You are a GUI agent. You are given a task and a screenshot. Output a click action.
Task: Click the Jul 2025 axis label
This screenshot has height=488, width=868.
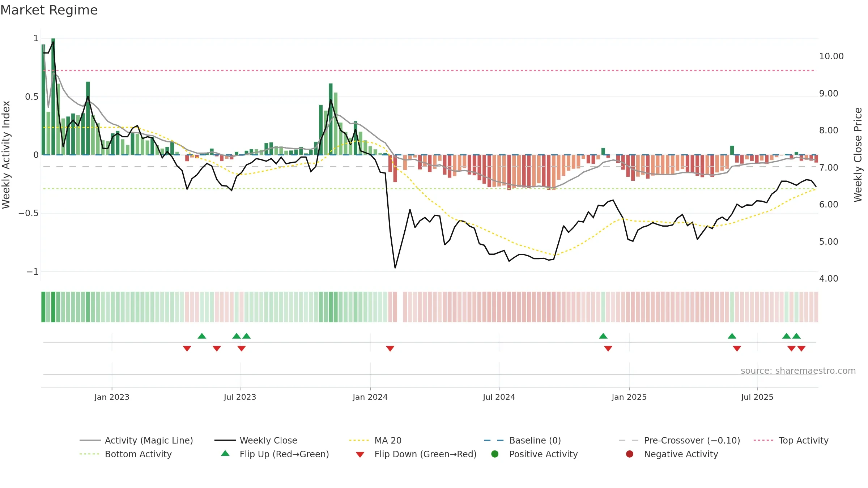point(757,397)
